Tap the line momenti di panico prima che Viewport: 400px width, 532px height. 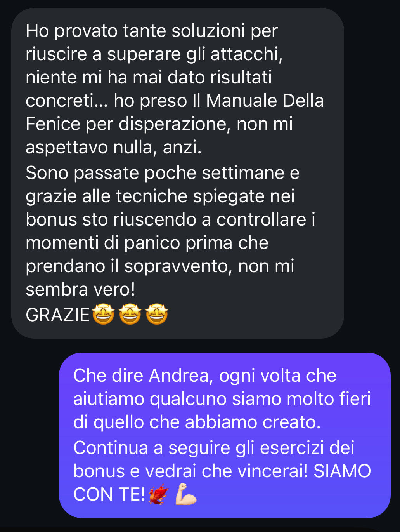tap(147, 243)
